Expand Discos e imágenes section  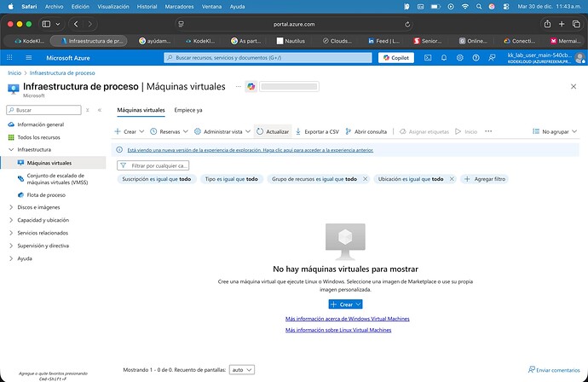(x=11, y=207)
